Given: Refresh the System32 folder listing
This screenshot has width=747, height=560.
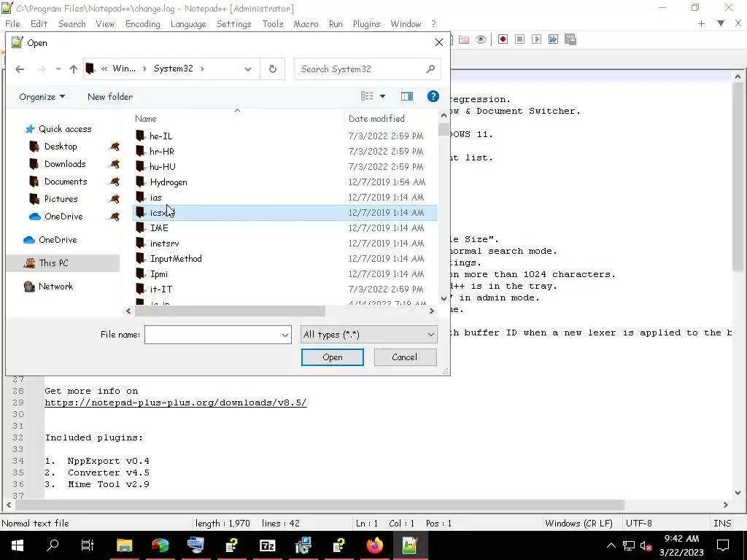Looking at the screenshot, I should click(273, 69).
